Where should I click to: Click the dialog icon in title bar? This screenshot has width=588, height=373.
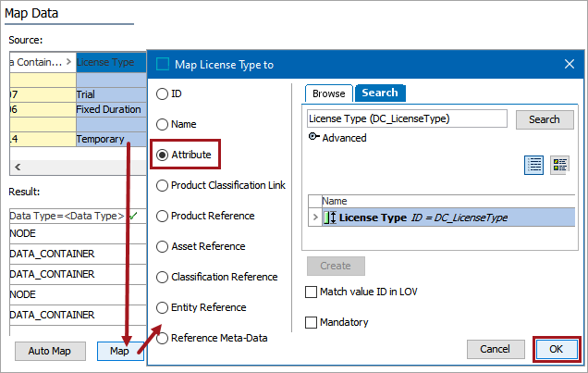pyautogui.click(x=163, y=64)
